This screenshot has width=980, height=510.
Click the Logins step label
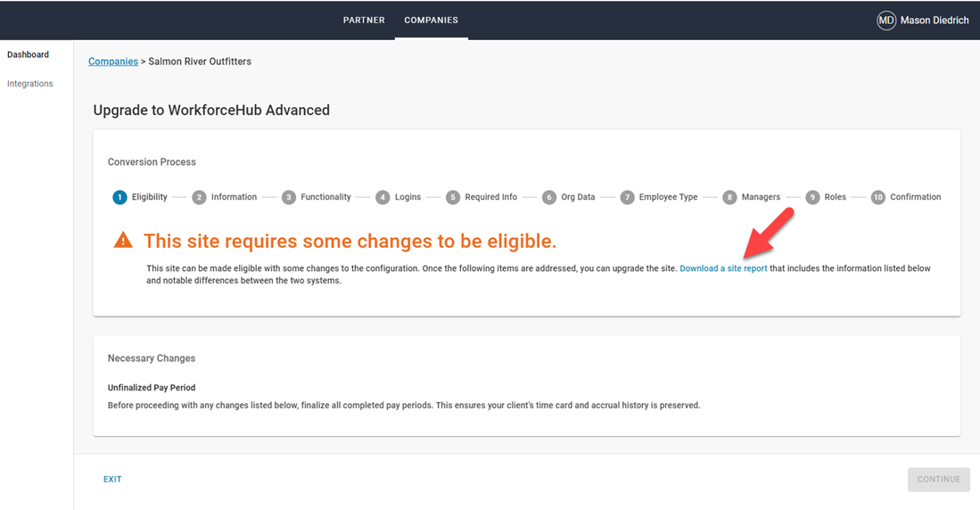pyautogui.click(x=408, y=197)
